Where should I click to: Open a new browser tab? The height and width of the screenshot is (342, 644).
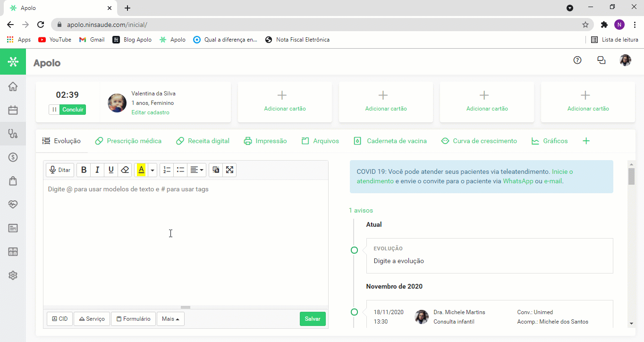tap(127, 8)
